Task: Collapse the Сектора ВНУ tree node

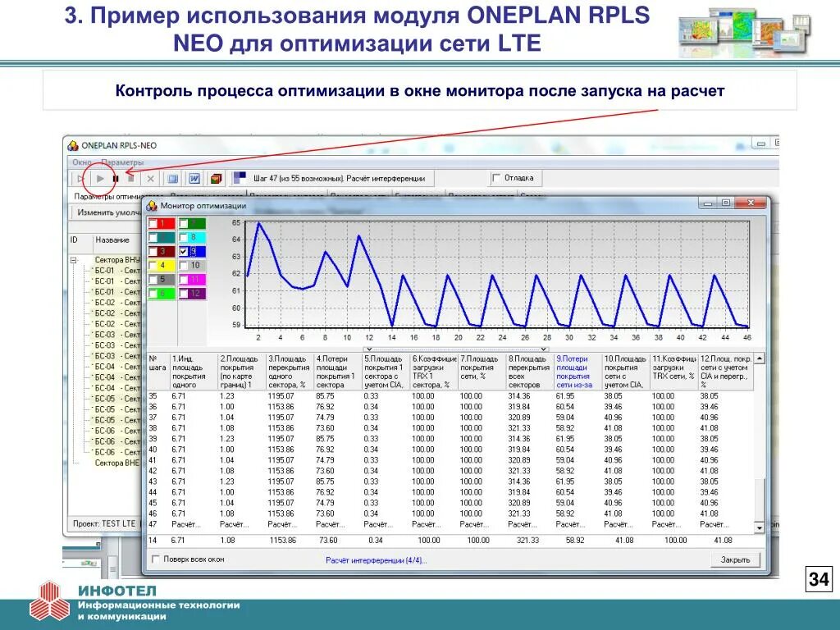Action: point(74,260)
